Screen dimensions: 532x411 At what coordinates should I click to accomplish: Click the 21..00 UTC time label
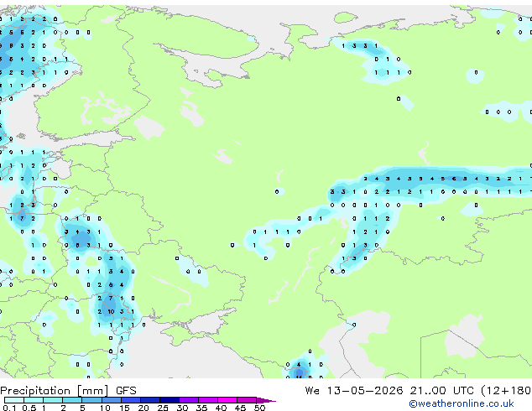coord(441,391)
